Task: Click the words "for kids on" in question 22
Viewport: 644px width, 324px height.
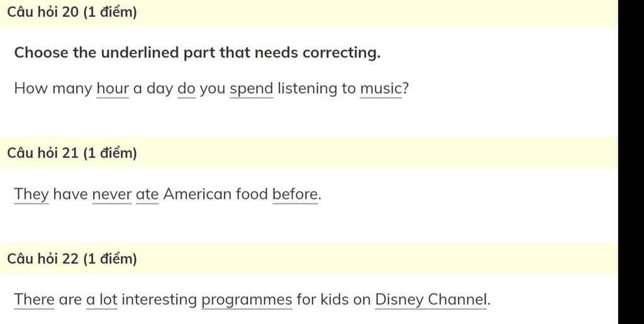Action: [x=333, y=299]
